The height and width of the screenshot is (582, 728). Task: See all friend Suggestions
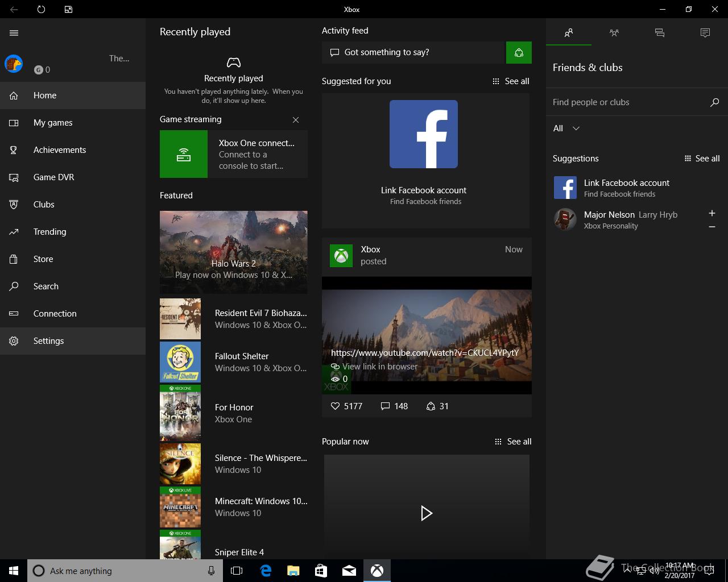pos(702,159)
